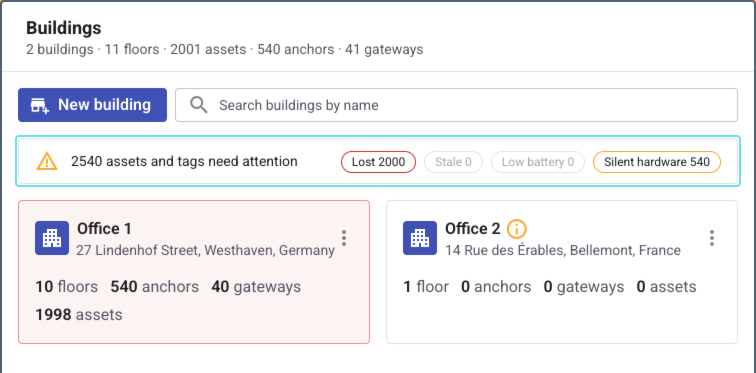Open Office 2 three-dot options menu
The image size is (756, 373).
[x=712, y=238]
